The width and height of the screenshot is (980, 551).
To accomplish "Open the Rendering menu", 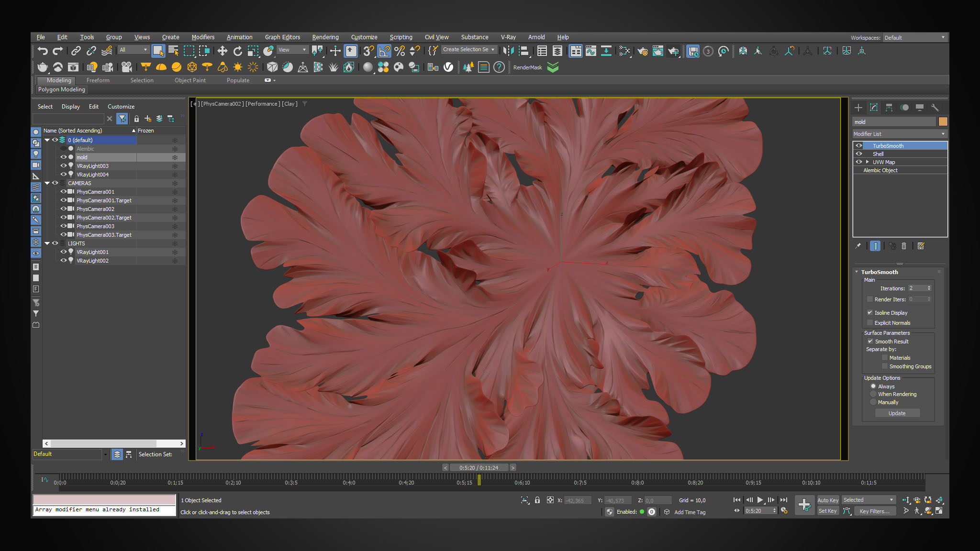I will click(325, 37).
